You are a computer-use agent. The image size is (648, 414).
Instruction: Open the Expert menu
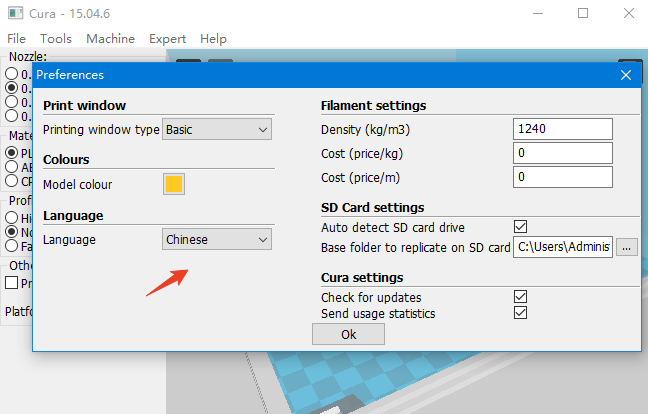pos(168,39)
